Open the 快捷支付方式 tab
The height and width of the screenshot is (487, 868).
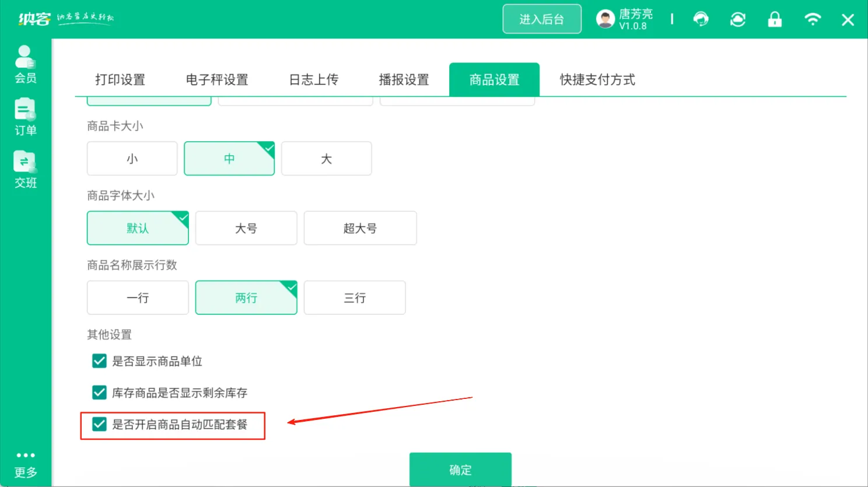point(597,80)
